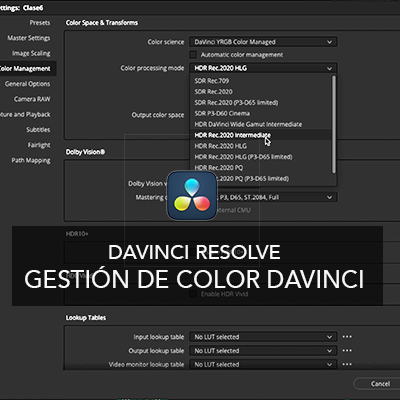Open Mastering display dropdown arrow

(329, 197)
